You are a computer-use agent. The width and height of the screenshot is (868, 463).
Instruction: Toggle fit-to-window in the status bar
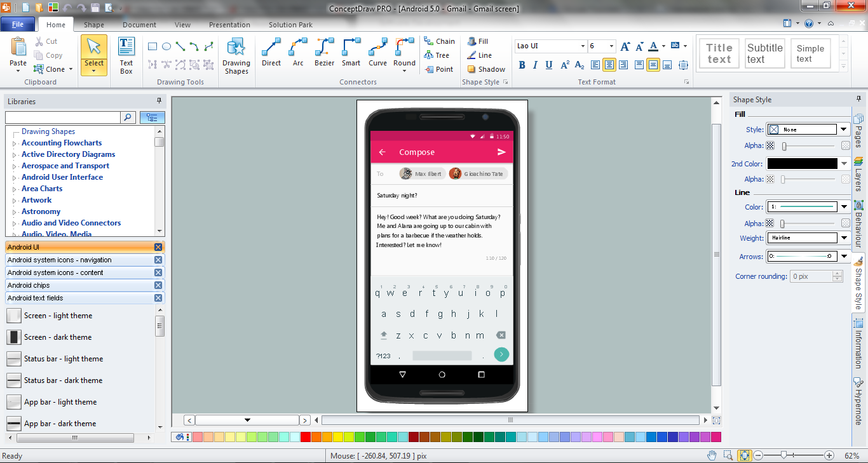pos(744,455)
